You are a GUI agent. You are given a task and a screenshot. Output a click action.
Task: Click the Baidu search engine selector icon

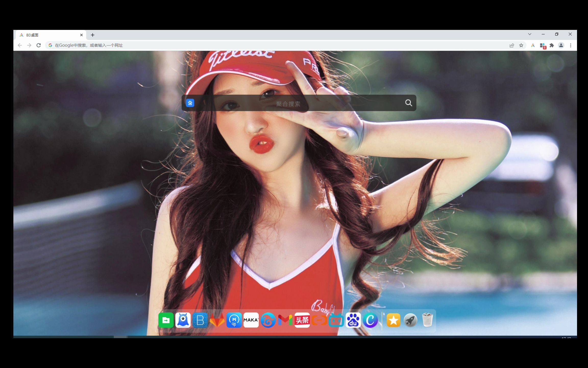tap(190, 103)
